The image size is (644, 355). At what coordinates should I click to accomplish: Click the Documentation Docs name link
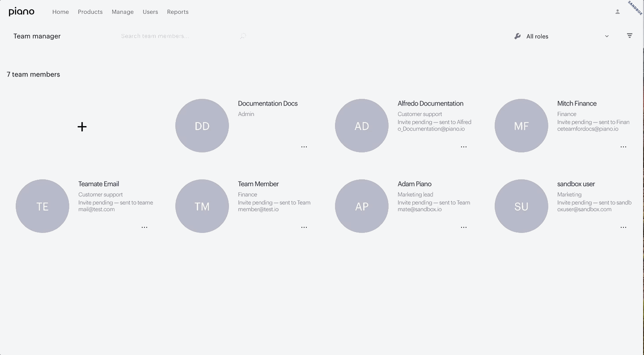tap(268, 103)
